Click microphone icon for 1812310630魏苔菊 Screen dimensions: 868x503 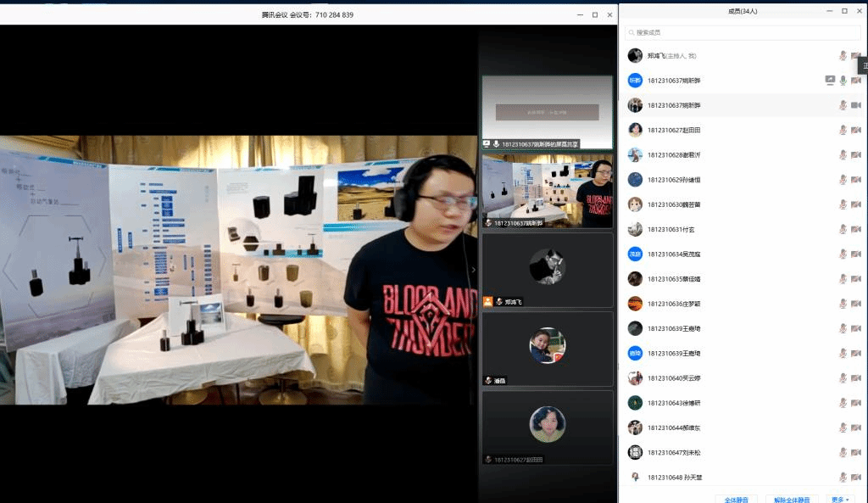pyautogui.click(x=843, y=204)
